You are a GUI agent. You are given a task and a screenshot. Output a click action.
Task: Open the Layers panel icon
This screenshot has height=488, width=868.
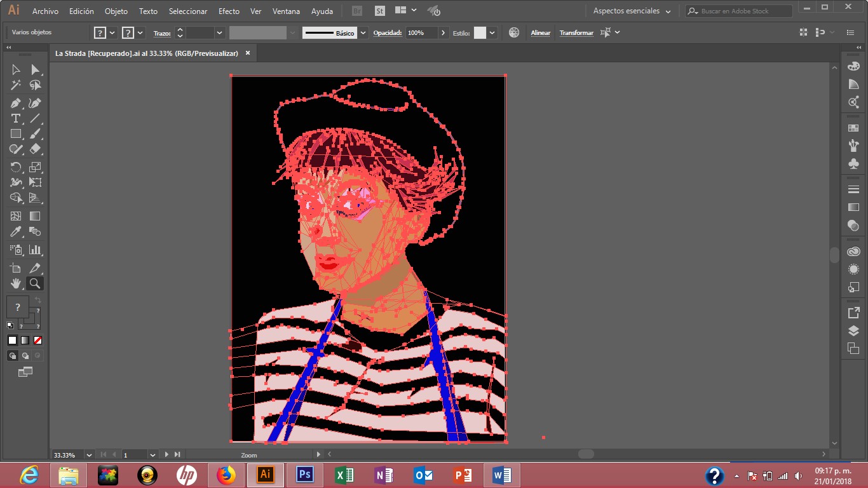(853, 330)
